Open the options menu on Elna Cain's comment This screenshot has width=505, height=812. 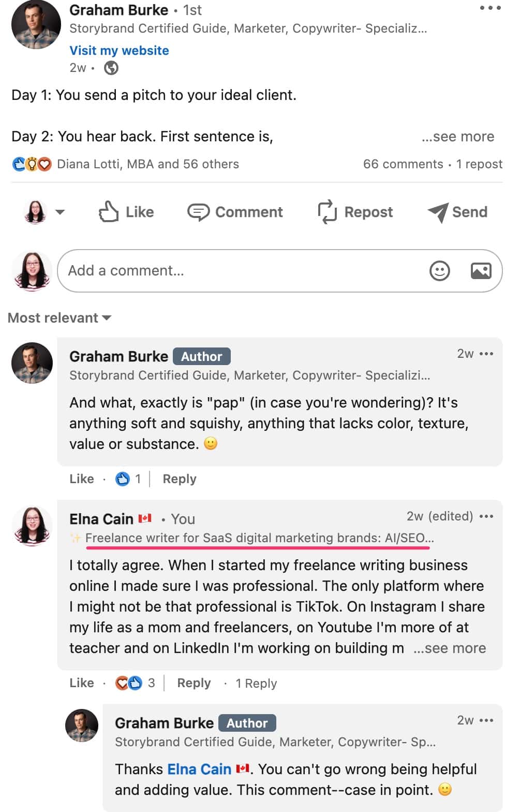pos(486,516)
